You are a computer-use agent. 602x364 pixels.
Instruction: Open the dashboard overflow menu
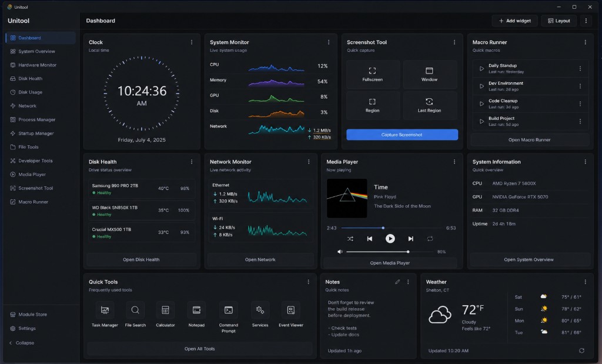pyautogui.click(x=586, y=21)
